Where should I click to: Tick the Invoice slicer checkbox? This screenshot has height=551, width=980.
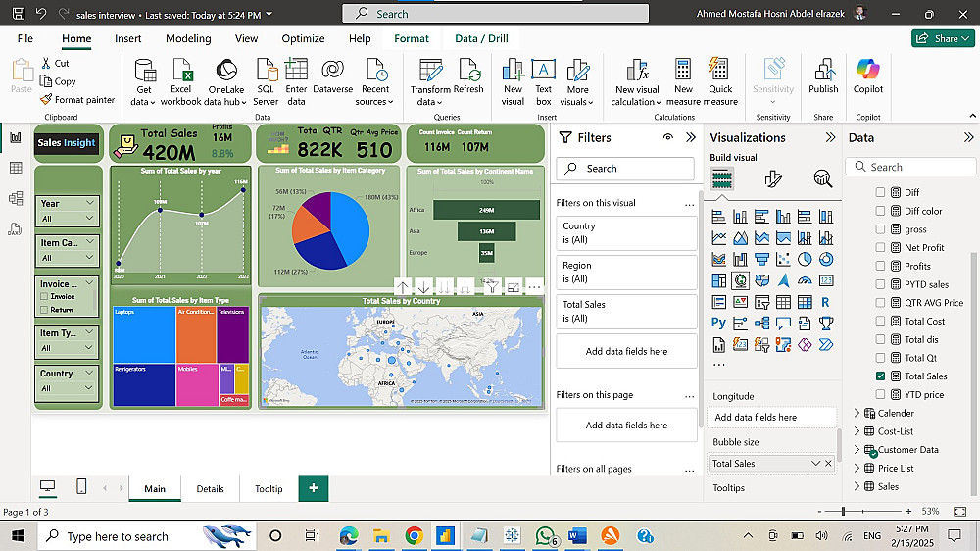pos(44,296)
